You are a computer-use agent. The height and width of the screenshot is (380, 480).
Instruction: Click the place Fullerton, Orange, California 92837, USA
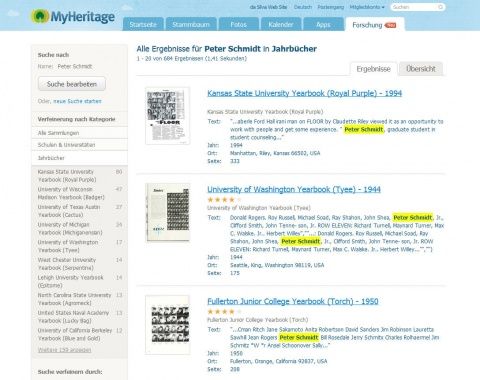click(x=279, y=361)
